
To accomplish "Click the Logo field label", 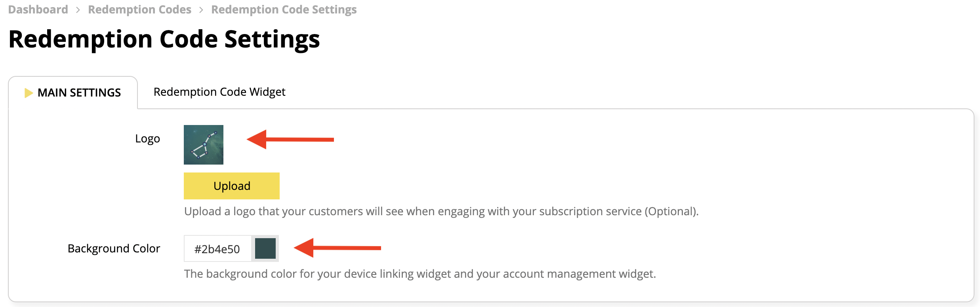I will coord(148,138).
